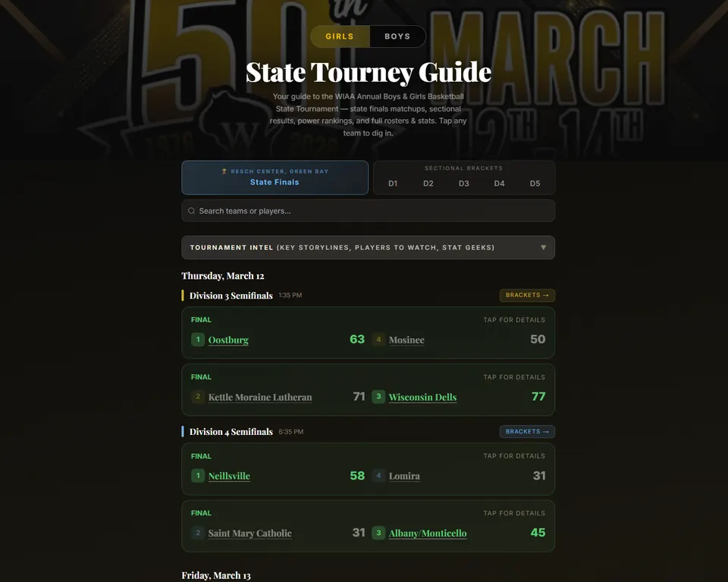The width and height of the screenshot is (728, 582).
Task: Open Division 4 Semifinals Brackets button
Action: pos(527,432)
